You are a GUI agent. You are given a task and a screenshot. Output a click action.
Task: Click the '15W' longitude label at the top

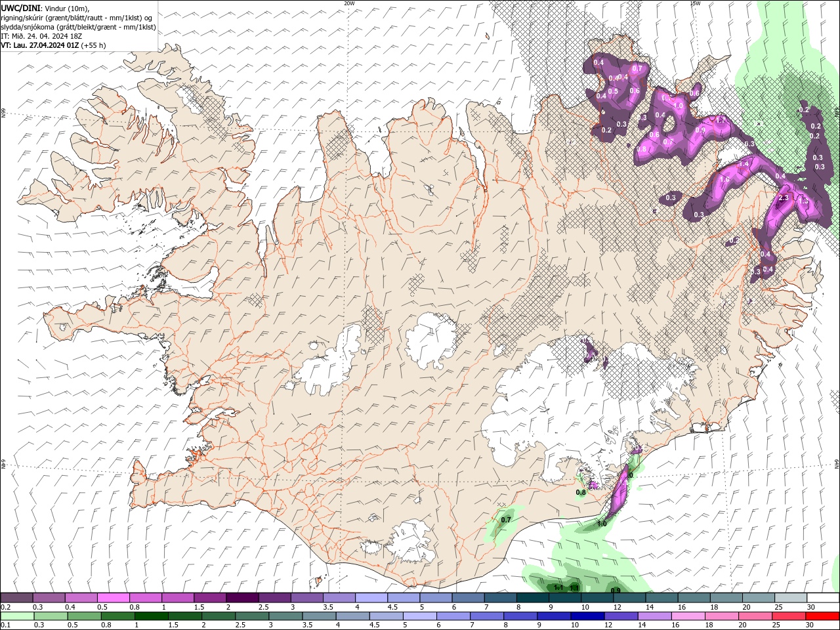tap(695, 3)
